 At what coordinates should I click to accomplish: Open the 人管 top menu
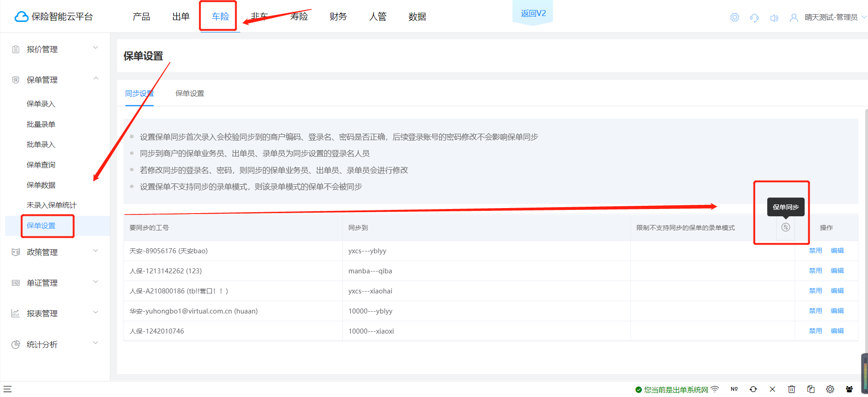[378, 16]
